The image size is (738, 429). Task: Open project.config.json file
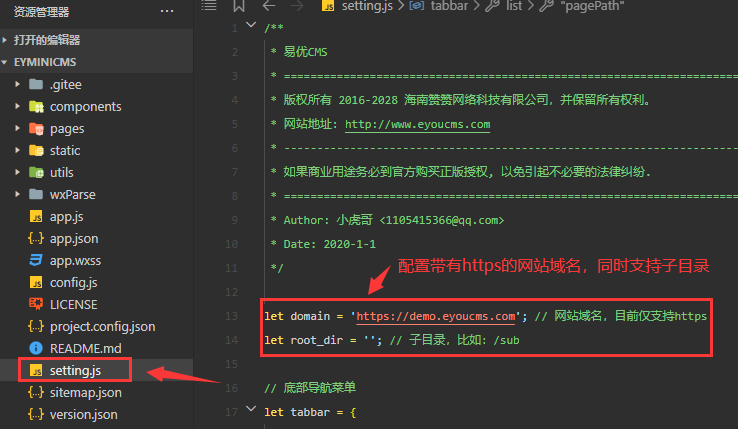tap(103, 326)
